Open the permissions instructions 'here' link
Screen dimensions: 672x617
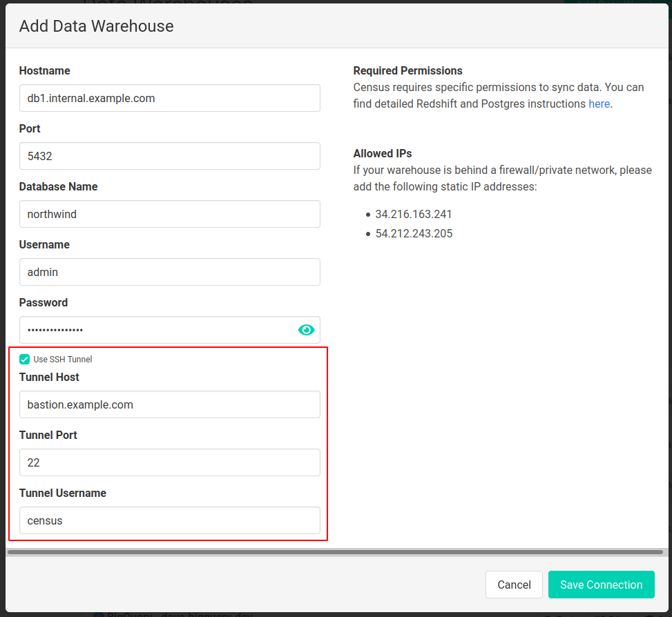click(x=599, y=104)
